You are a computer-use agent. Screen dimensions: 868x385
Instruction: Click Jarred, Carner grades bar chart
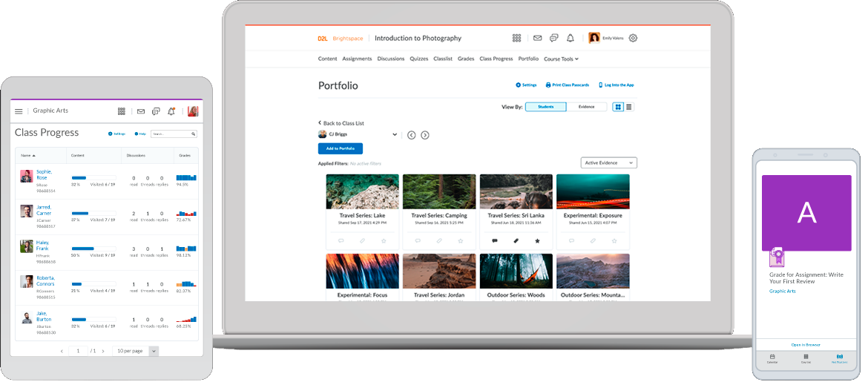tap(186, 213)
